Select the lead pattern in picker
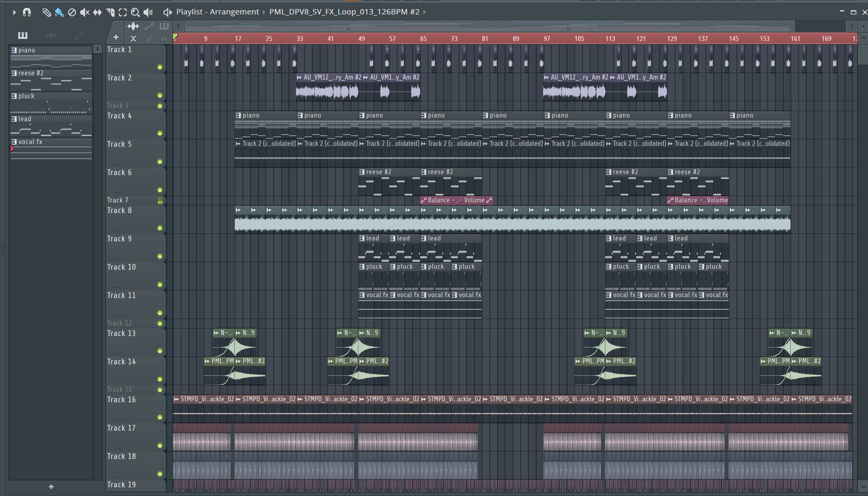Screen dimensions: 868x496 51,125
